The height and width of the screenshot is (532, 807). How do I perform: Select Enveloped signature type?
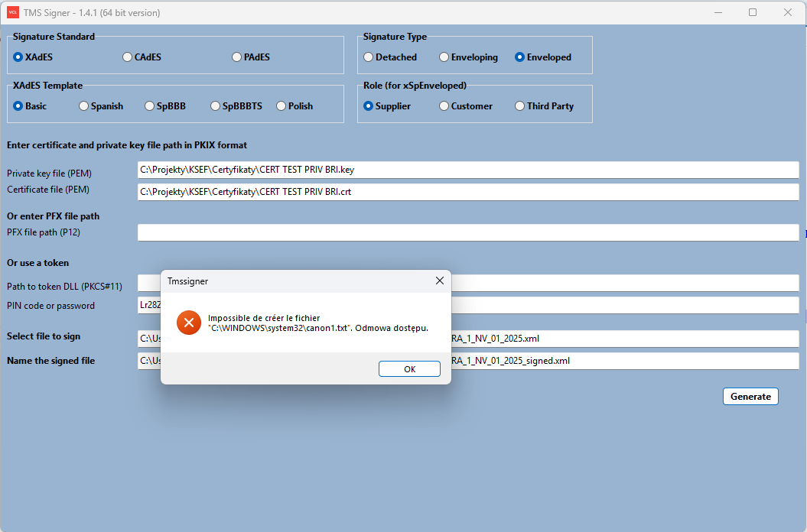520,57
